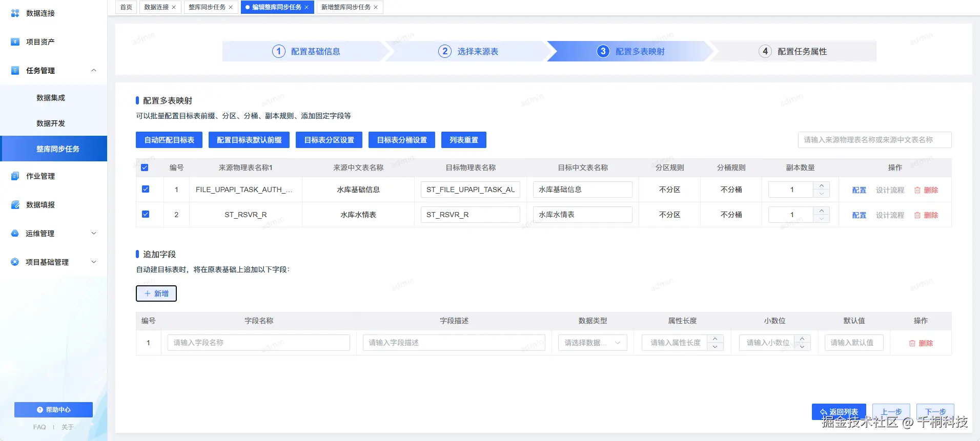The image size is (980, 441).
Task: Switch to the 首页 tab
Action: [126, 7]
